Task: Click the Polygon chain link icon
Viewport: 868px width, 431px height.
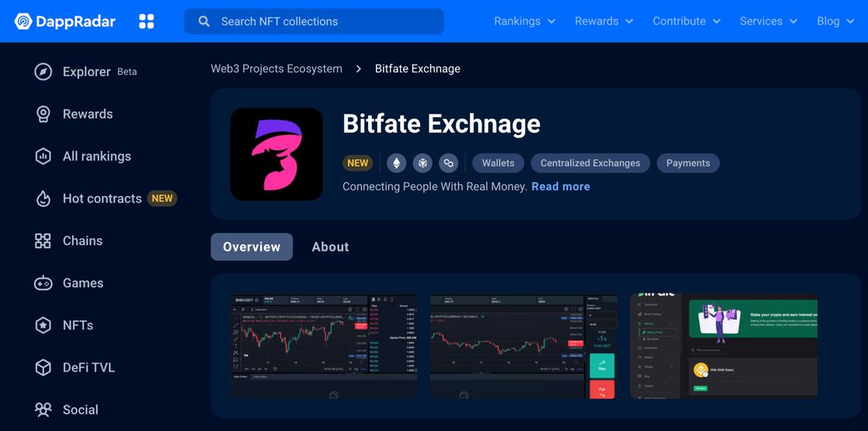Action: point(448,163)
